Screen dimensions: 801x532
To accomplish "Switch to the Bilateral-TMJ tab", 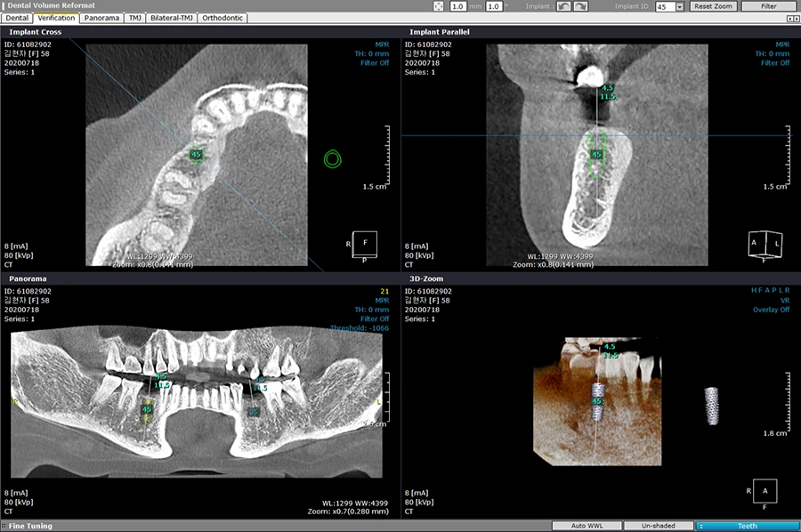I will pos(172,18).
